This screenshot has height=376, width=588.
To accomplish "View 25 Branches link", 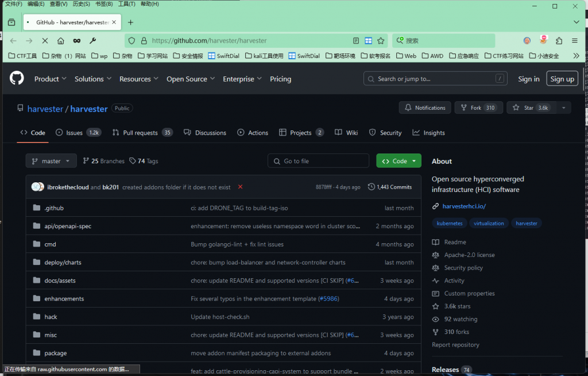I will click(x=104, y=161).
